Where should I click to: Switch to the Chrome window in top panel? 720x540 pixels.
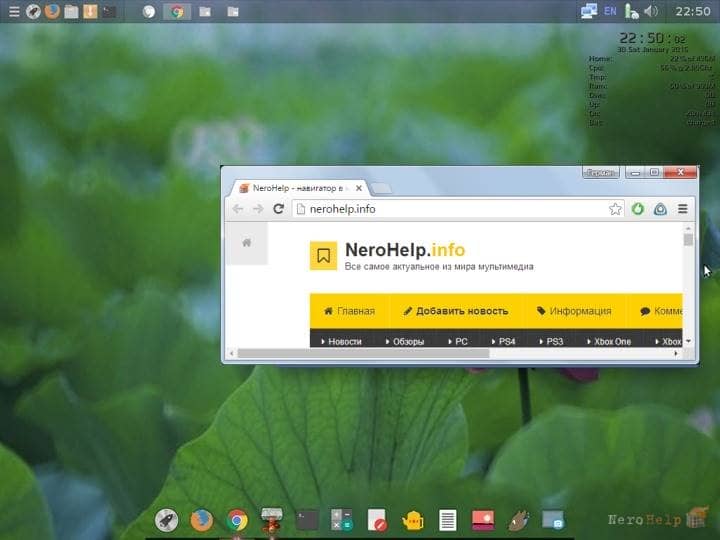point(177,11)
